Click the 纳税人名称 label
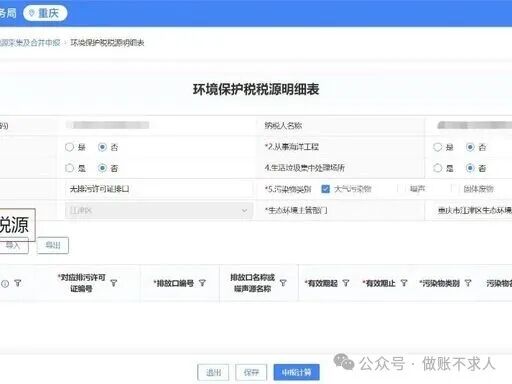The height and width of the screenshot is (384, 512). 283,126
